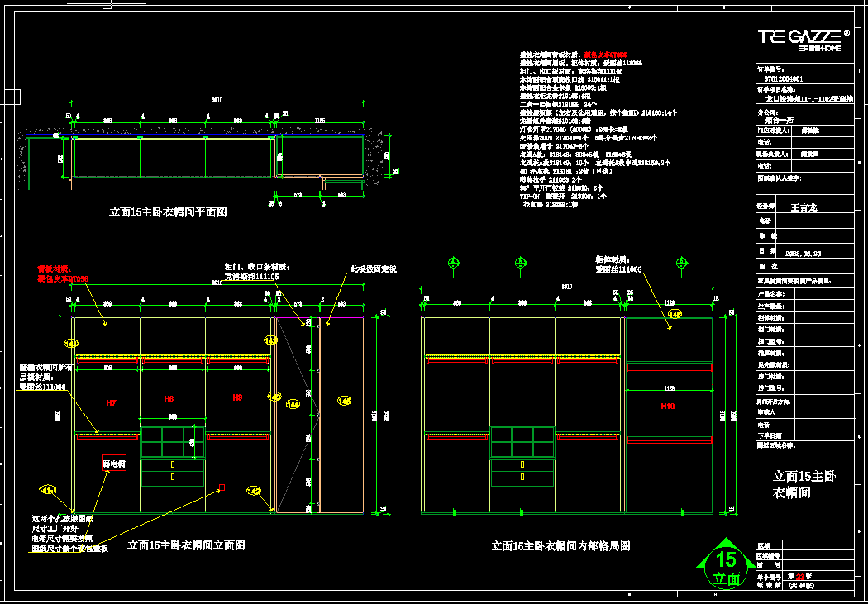The image size is (868, 604).
Task: Click red label H9 in elevation view
Action: (x=237, y=397)
